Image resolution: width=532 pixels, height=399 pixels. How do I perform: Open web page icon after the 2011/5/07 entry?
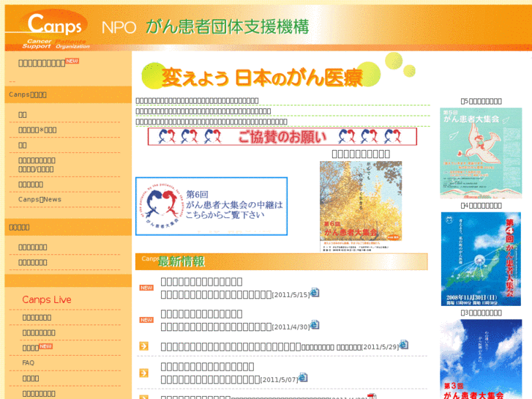coord(303,377)
